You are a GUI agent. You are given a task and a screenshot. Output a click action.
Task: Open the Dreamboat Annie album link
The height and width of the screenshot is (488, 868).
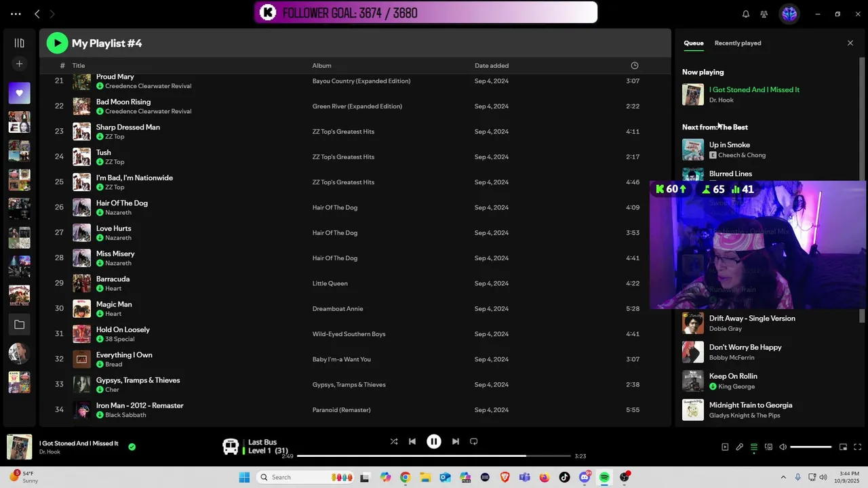coord(338,308)
